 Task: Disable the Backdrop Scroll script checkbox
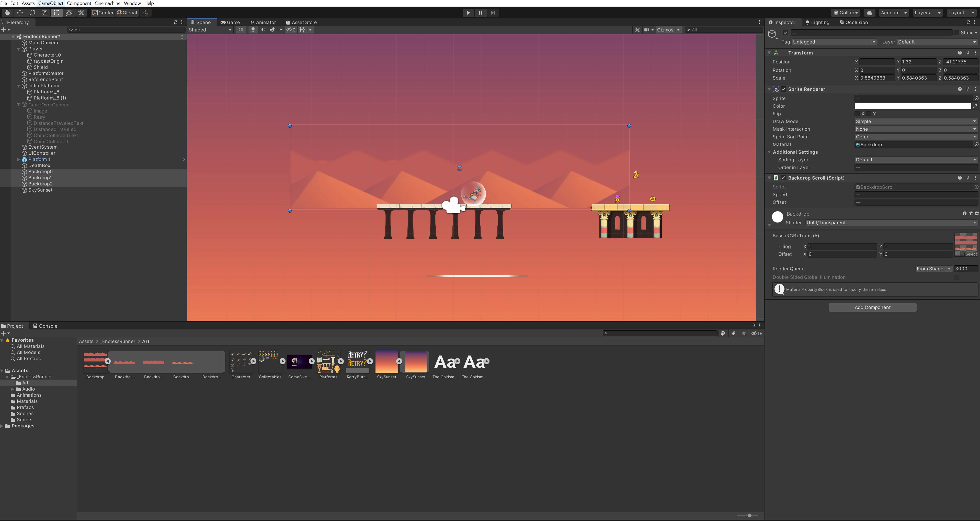[x=783, y=178]
